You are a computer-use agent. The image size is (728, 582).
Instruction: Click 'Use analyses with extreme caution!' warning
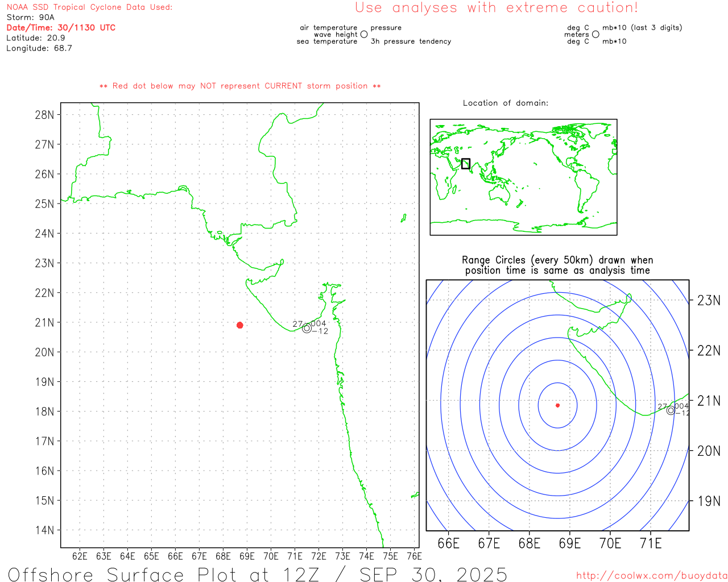tap(497, 8)
